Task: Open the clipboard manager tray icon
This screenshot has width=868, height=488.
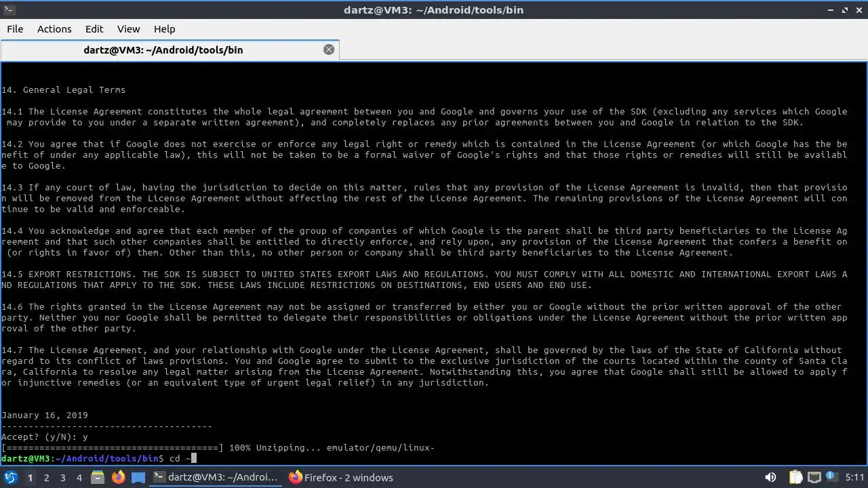Action: (795, 478)
